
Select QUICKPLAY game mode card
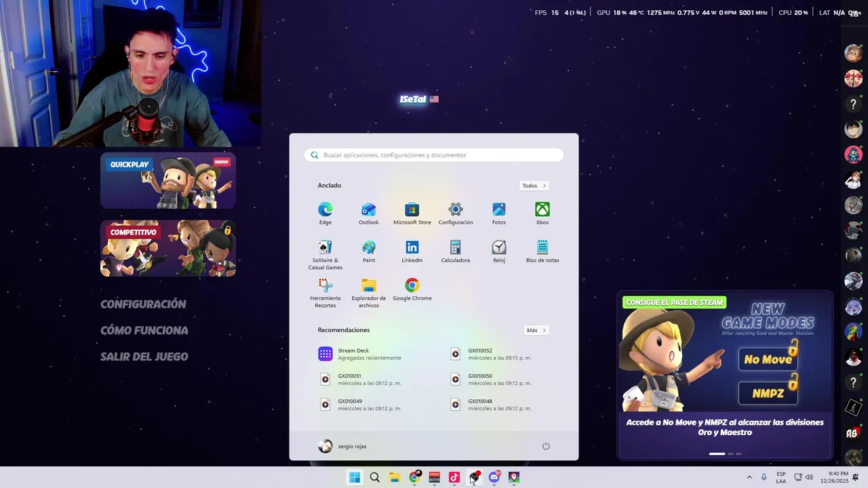(168, 181)
